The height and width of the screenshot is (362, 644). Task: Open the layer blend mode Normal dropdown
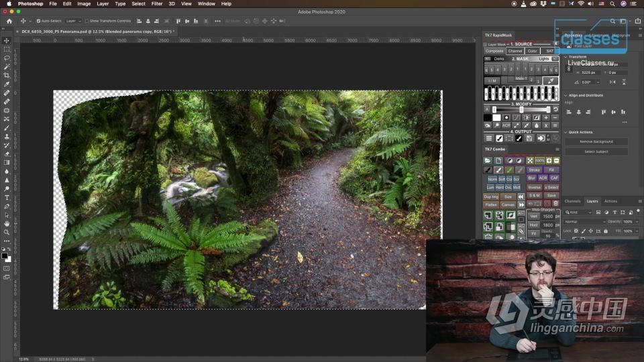[584, 221]
